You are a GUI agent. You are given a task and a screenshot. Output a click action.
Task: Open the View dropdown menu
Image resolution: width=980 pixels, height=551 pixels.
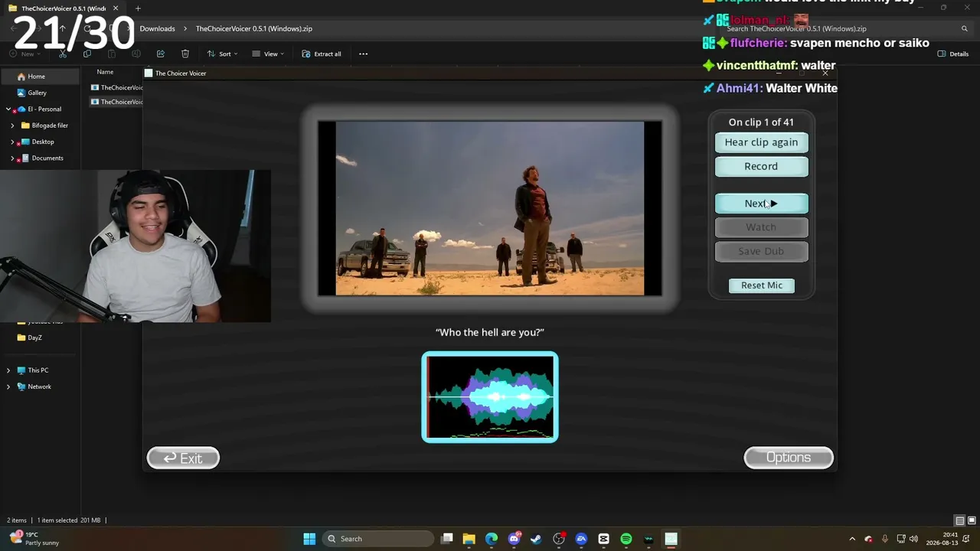[268, 54]
